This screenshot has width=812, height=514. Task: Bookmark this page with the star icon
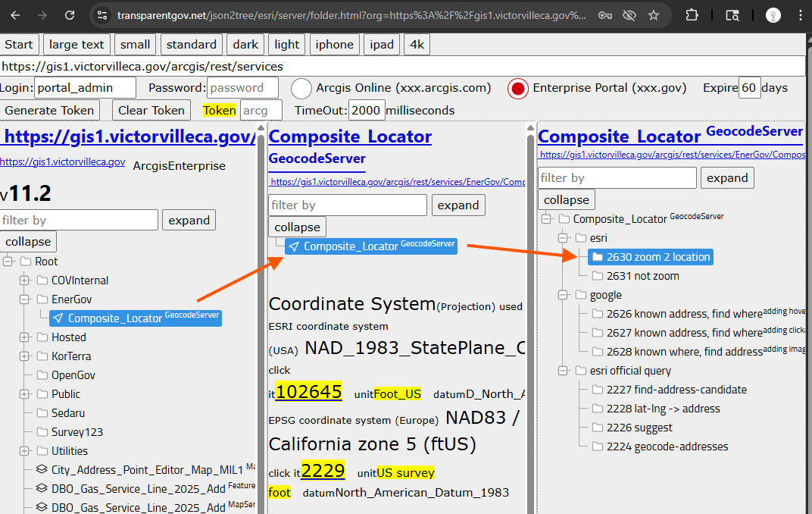(x=654, y=15)
